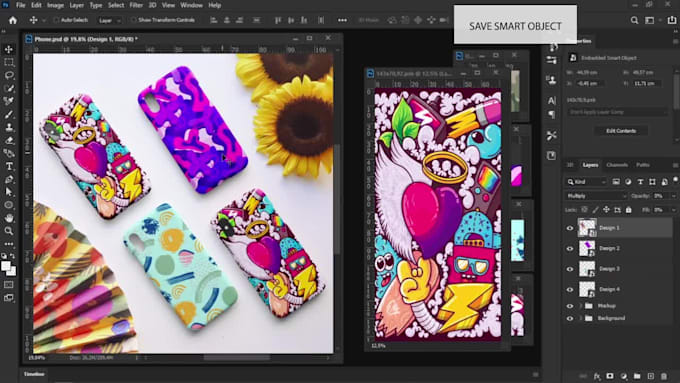The image size is (680, 383).
Task: Select the Path Selection arrow tool
Action: coord(9,192)
